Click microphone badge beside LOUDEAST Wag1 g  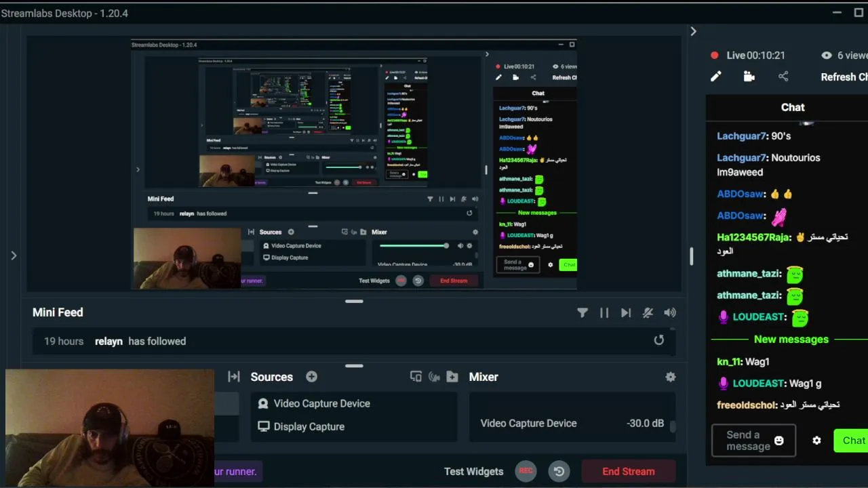(723, 383)
